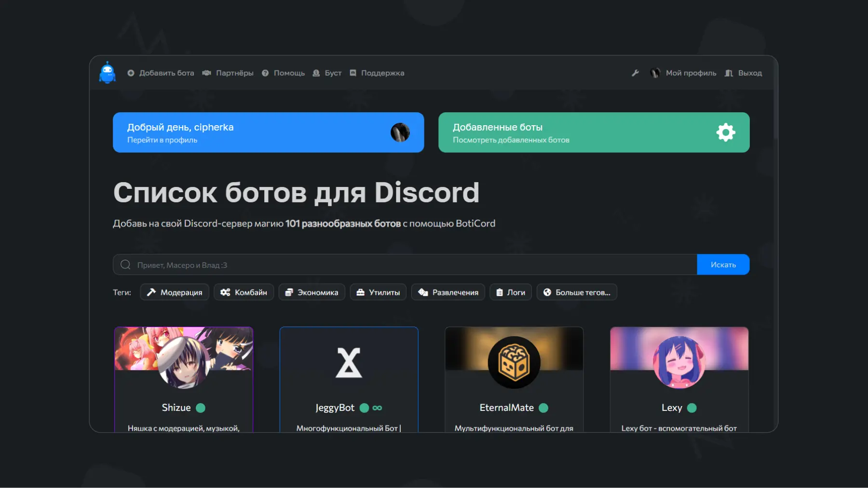Click the Искать search button
868x488 pixels.
pos(723,265)
